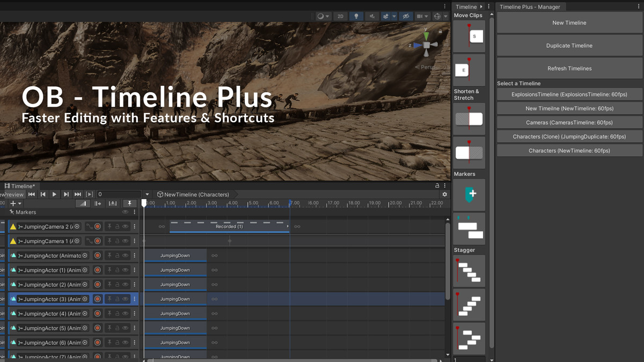Click inside the frame number field showing 0
The width and height of the screenshot is (644, 362).
click(119, 194)
